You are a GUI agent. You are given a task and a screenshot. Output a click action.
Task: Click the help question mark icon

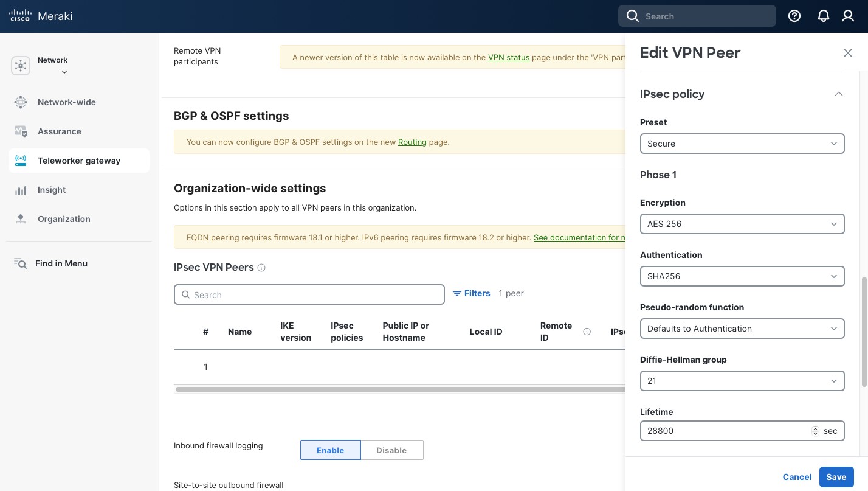click(794, 16)
